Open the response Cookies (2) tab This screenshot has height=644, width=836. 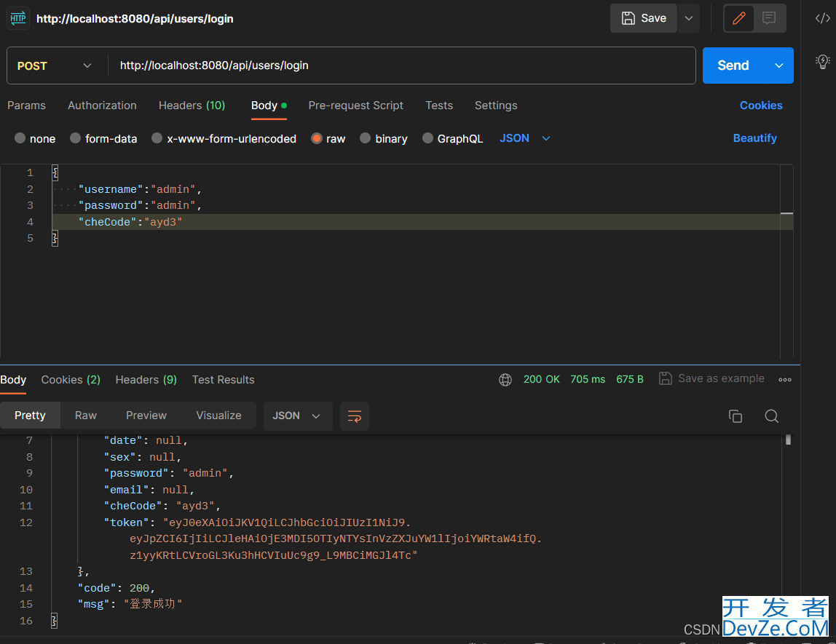point(71,380)
